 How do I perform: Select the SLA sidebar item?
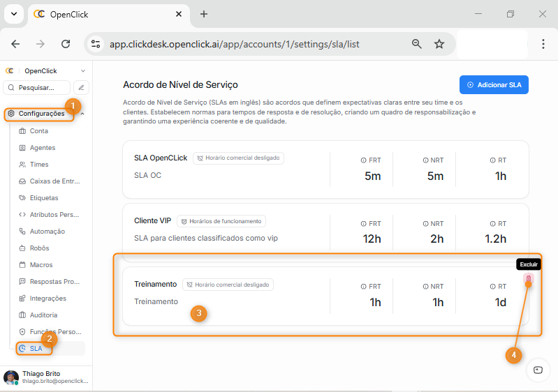[x=36, y=348]
